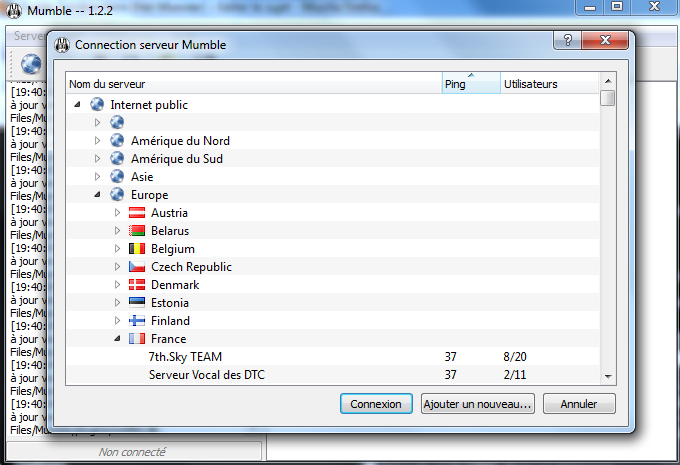Click the scrollbar up arrow in server list
Image resolution: width=680 pixels, height=465 pixels.
coord(608,81)
